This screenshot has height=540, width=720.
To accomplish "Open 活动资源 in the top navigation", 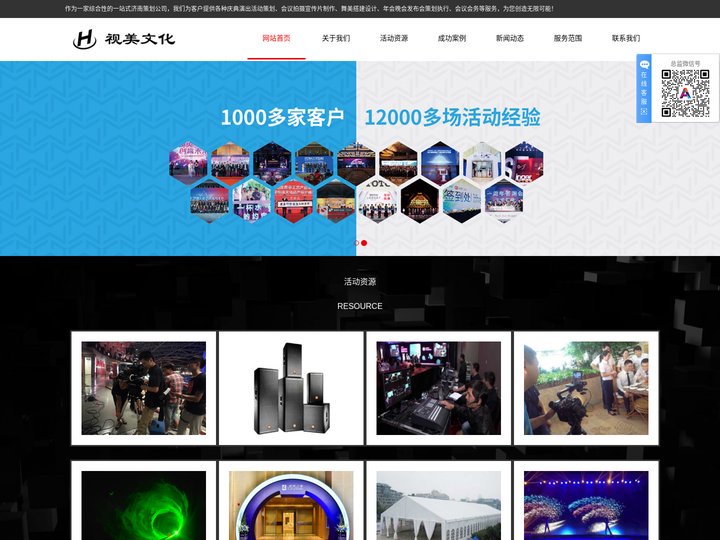I will click(394, 38).
